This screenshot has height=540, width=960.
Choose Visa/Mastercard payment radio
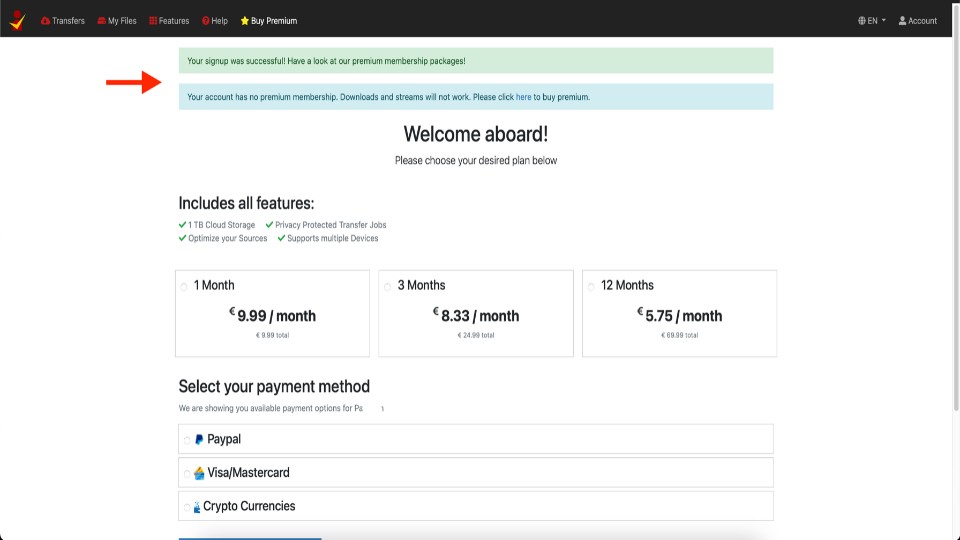pyautogui.click(x=187, y=474)
